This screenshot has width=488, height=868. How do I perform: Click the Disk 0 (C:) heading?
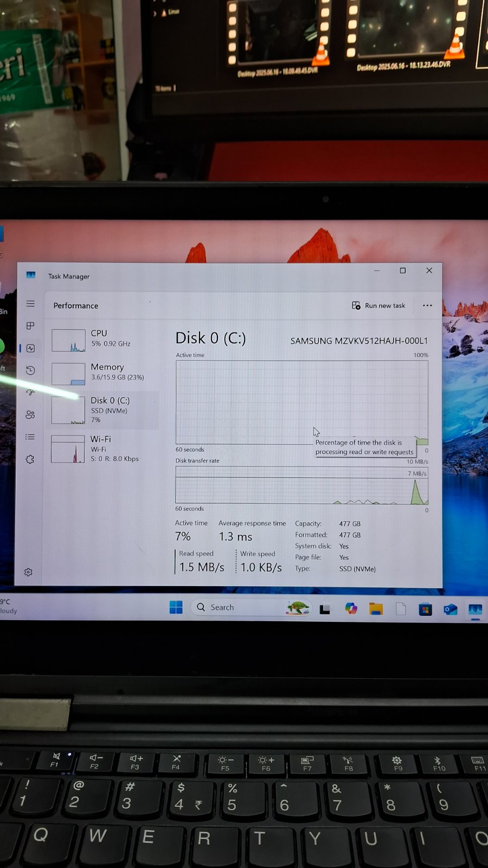tap(210, 338)
